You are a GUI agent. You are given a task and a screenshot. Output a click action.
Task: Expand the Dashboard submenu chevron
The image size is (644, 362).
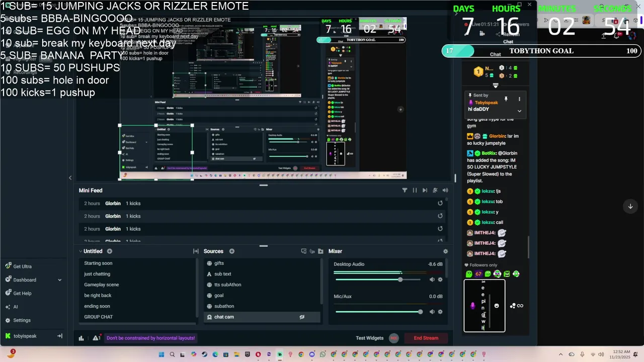click(59, 280)
